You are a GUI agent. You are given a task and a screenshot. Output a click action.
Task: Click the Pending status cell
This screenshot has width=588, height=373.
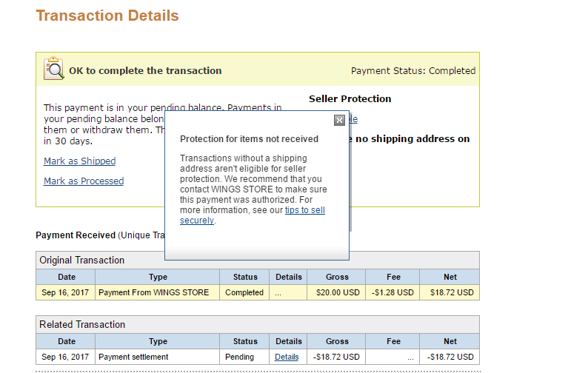tap(239, 357)
